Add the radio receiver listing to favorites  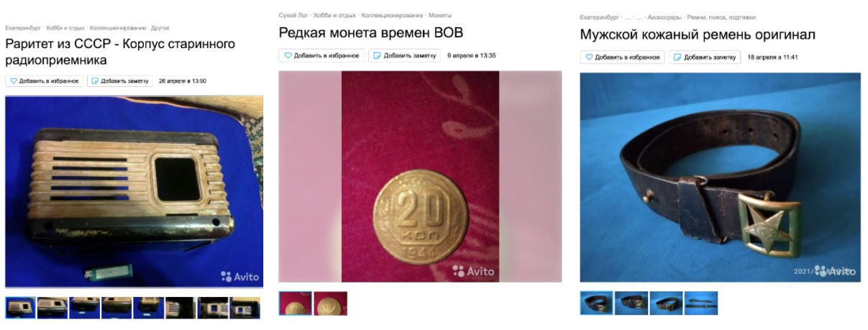pyautogui.click(x=45, y=81)
